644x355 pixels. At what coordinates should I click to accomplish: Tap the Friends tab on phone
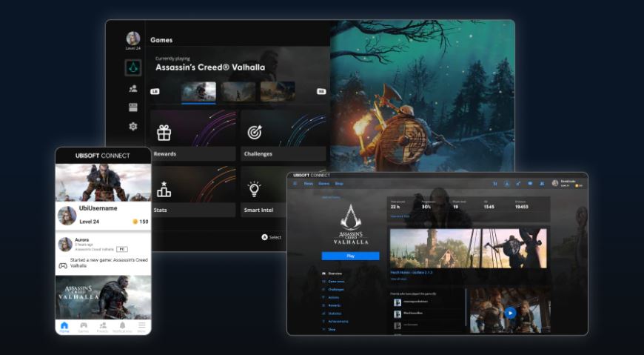click(103, 328)
